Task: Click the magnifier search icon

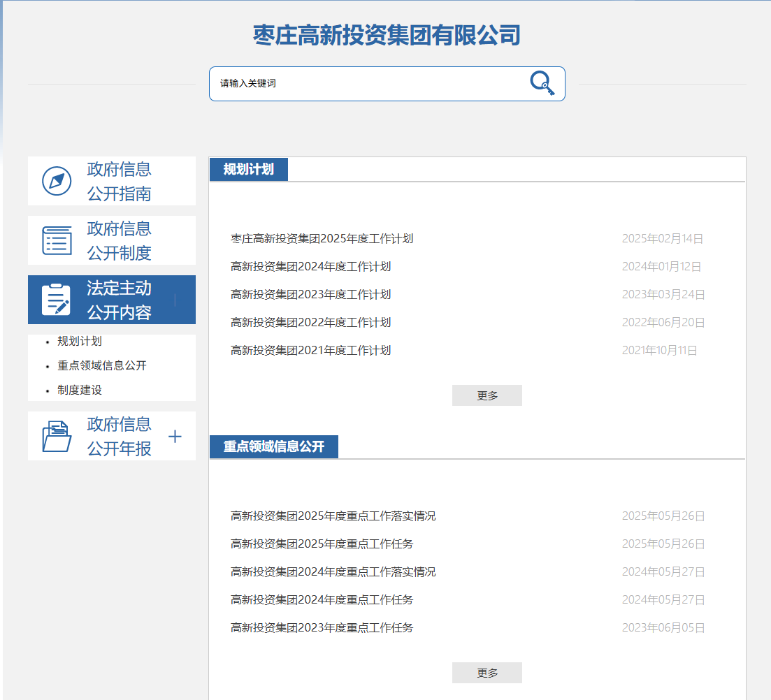Action: pos(542,84)
